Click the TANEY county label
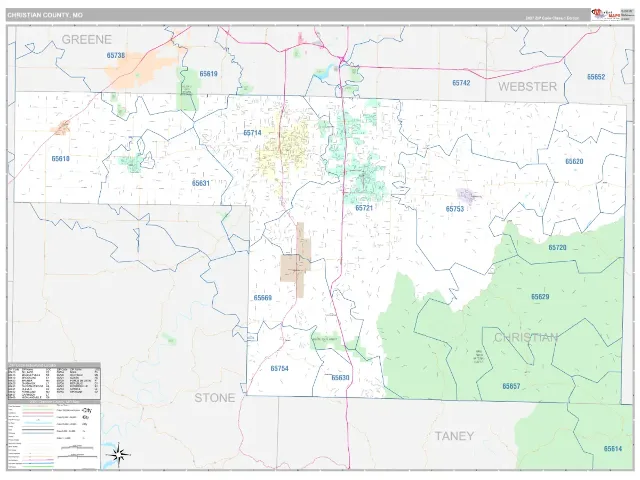640x480 pixels. [454, 436]
